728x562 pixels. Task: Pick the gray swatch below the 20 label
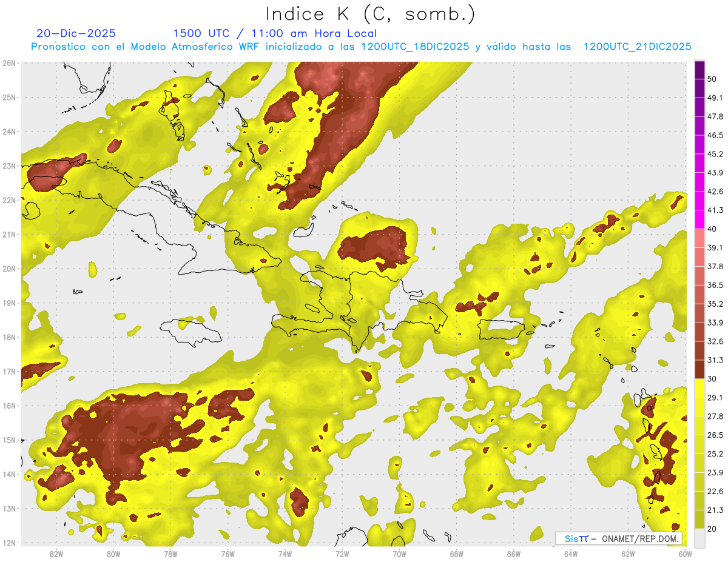tap(699, 537)
